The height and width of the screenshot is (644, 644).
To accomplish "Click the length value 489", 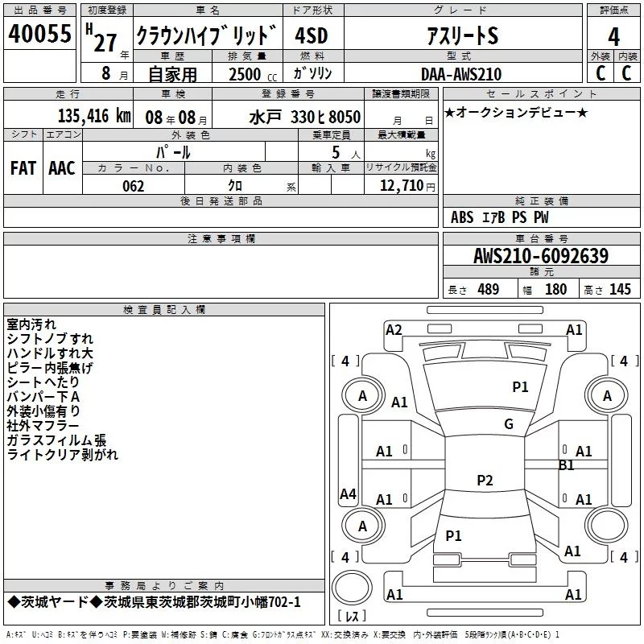I will pyautogui.click(x=489, y=290).
